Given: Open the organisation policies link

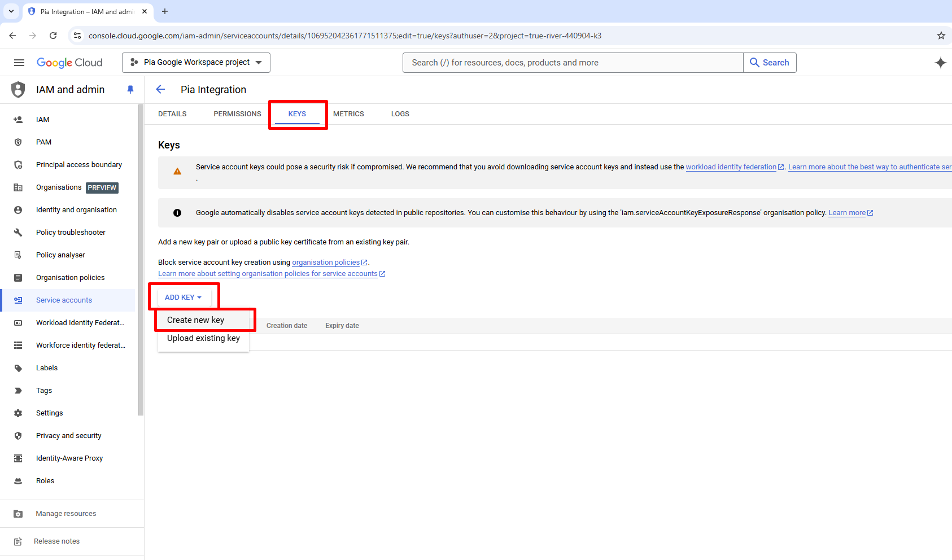Looking at the screenshot, I should [330, 262].
